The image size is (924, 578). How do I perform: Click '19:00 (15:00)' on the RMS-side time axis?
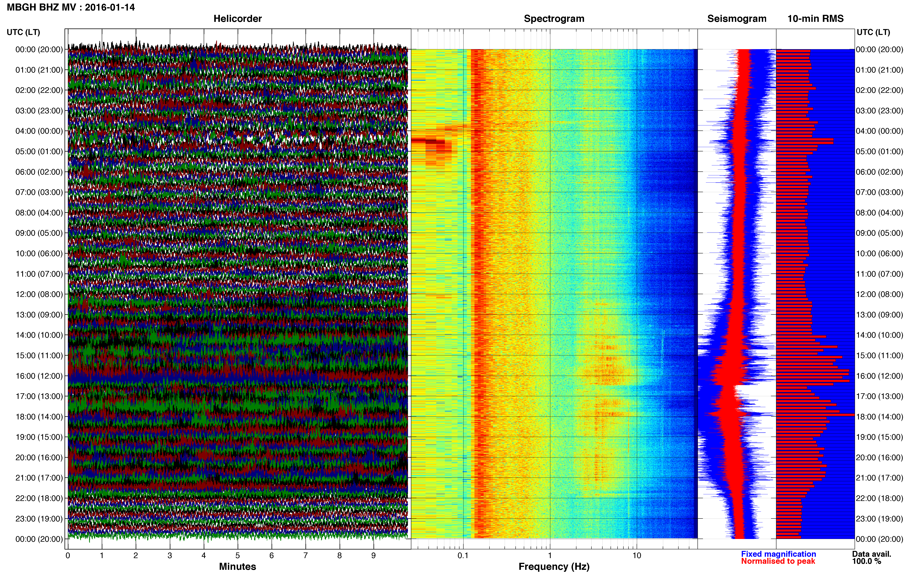tap(880, 437)
